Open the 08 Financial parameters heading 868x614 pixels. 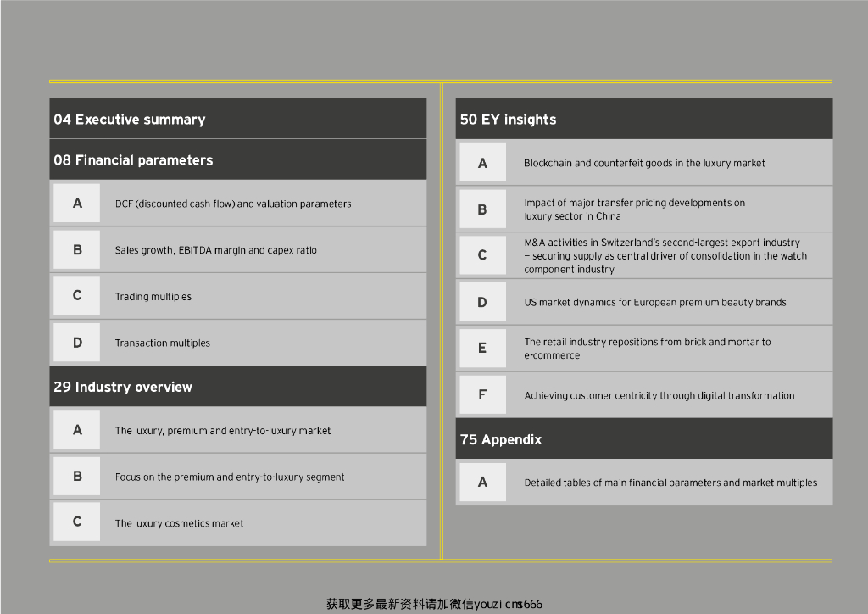tap(238, 159)
